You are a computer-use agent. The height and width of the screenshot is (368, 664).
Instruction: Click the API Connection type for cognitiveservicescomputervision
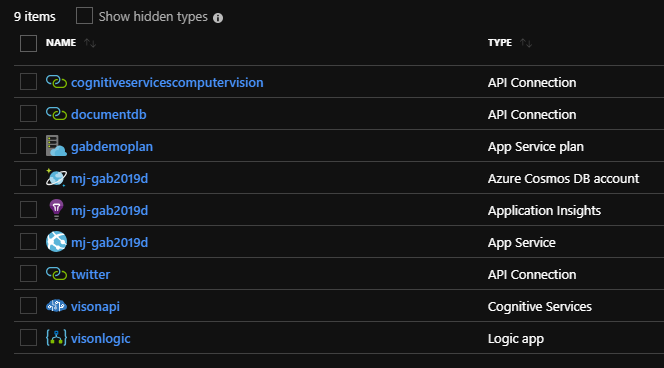532,82
